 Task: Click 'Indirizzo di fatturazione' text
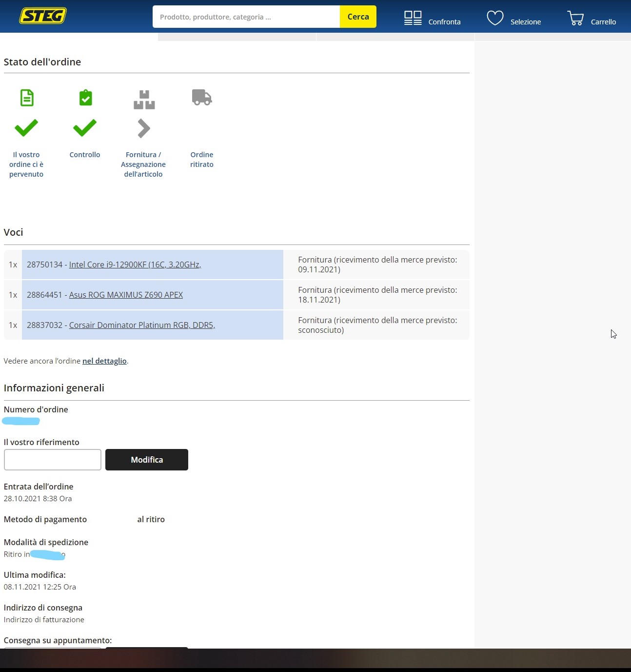[44, 620]
